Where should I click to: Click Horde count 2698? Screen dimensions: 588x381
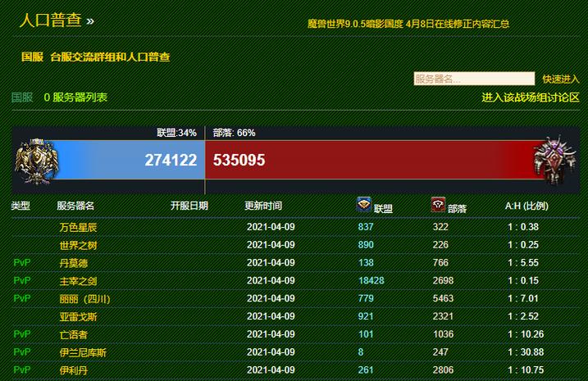(x=443, y=280)
